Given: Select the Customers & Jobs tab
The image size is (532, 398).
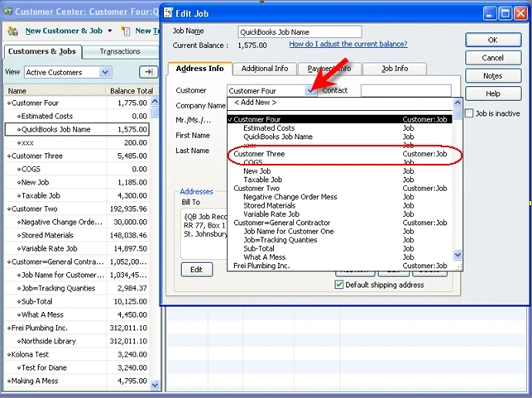Looking at the screenshot, I should 42,51.
